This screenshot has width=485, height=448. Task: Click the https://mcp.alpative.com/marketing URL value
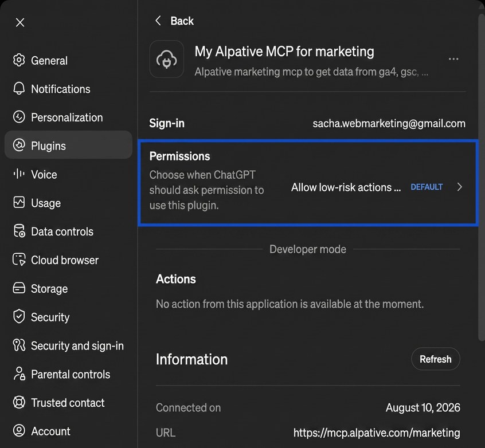click(x=377, y=433)
